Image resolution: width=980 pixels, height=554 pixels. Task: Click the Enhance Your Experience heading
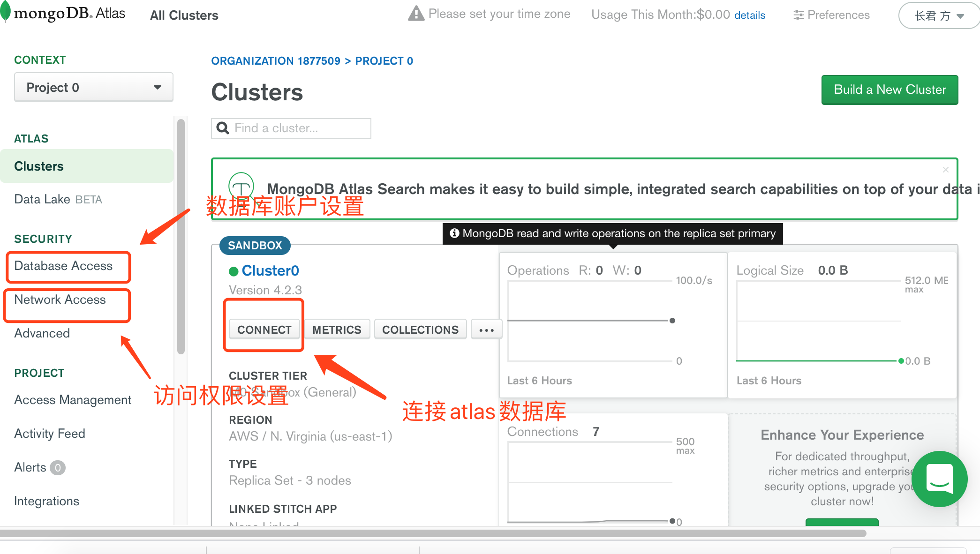(x=842, y=435)
